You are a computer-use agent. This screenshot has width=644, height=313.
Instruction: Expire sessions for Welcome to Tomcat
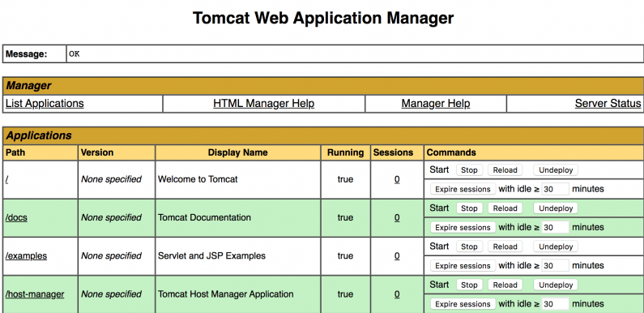[x=463, y=189]
